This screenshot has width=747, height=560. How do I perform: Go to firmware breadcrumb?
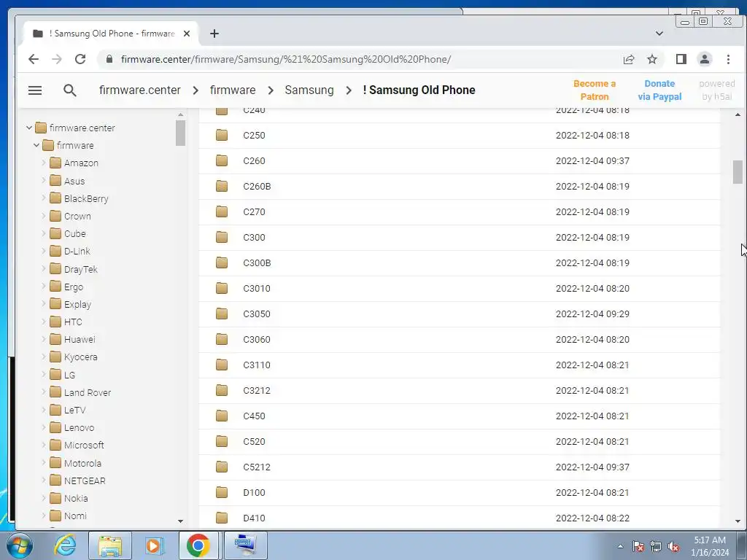click(233, 90)
